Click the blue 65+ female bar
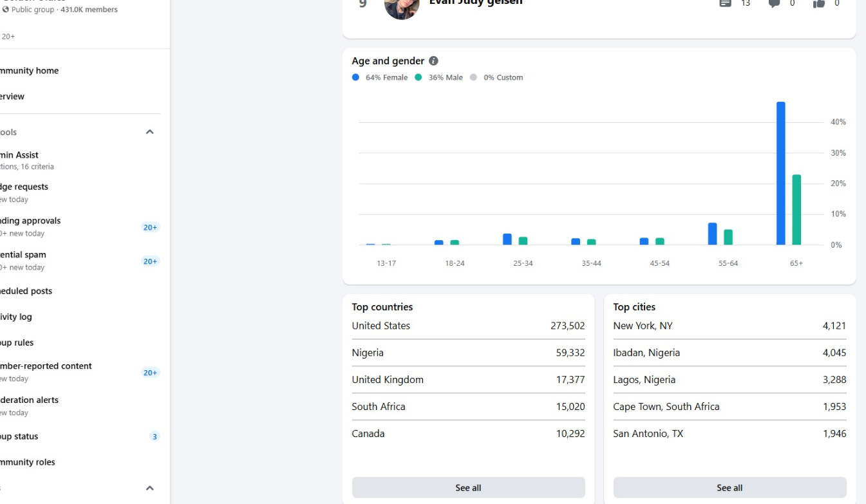 click(x=780, y=174)
